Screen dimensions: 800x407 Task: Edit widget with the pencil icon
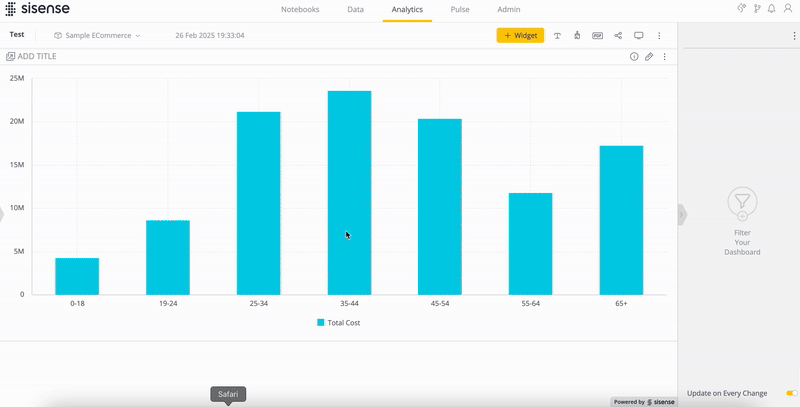point(649,57)
